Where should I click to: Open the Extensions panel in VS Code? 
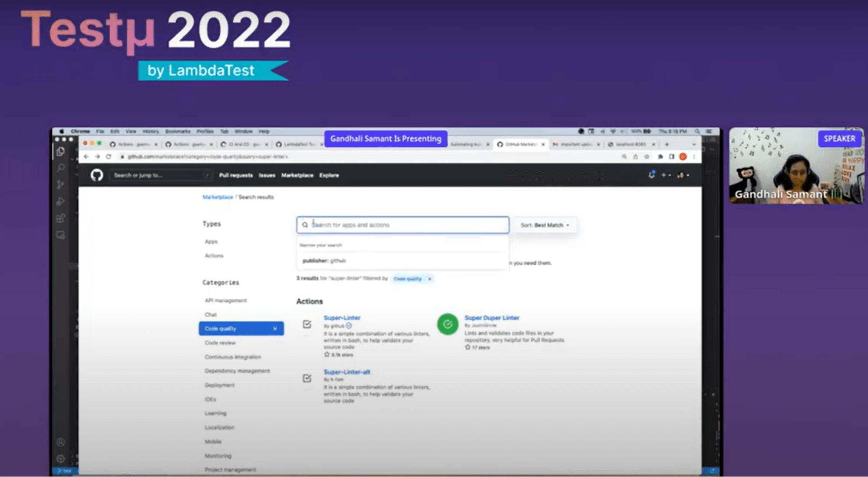click(61, 217)
